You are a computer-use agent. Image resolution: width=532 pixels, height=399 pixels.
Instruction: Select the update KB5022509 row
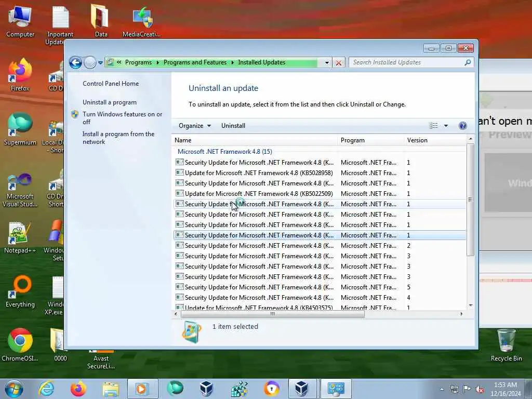[320, 193]
